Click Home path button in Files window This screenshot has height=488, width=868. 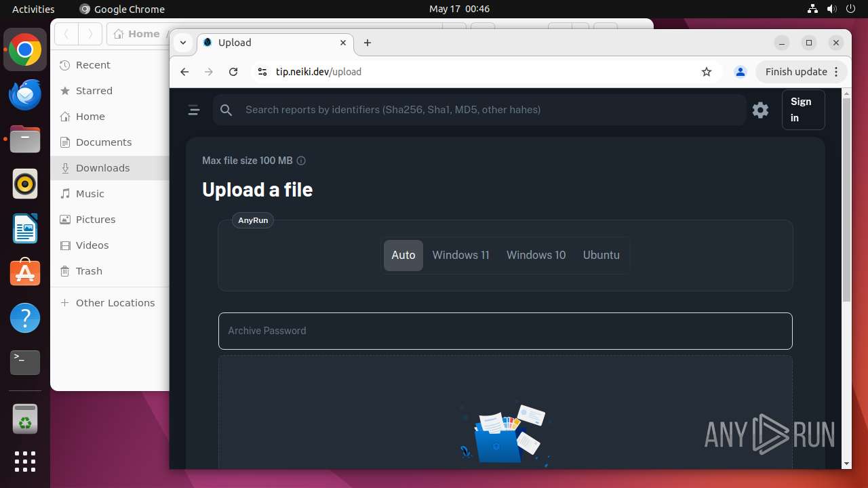(138, 34)
